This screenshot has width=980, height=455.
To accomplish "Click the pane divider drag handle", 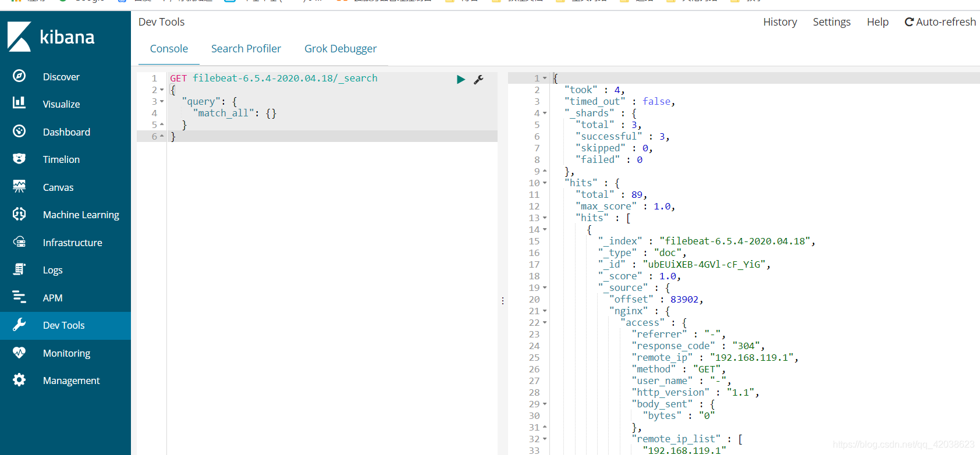I will point(503,301).
